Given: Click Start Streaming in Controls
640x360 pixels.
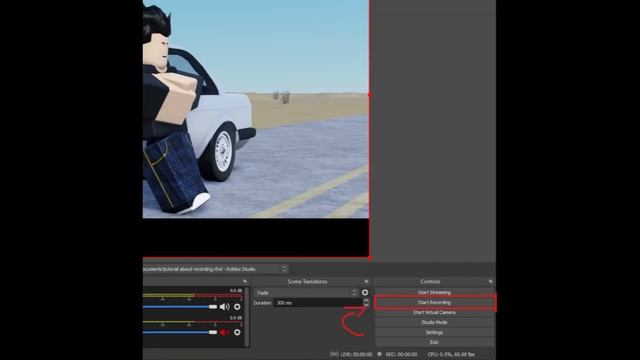Looking at the screenshot, I should click(434, 292).
